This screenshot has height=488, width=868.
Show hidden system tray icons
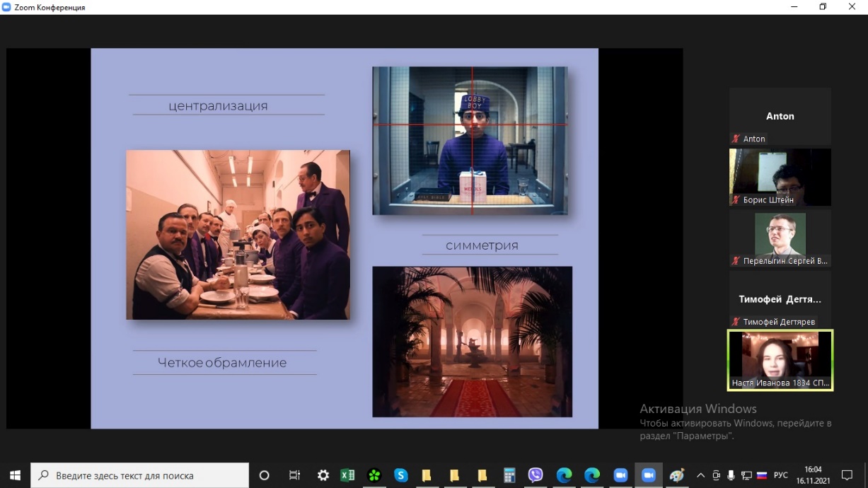coord(701,475)
